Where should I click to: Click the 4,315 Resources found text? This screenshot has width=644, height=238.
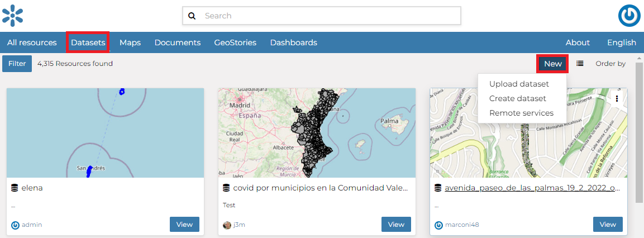(x=75, y=64)
